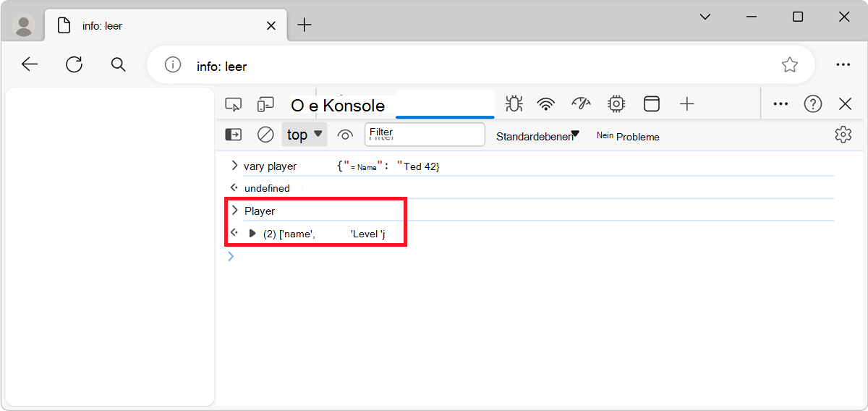Open DevTools three-dot customize menu
The height and width of the screenshot is (411, 868).
click(780, 104)
